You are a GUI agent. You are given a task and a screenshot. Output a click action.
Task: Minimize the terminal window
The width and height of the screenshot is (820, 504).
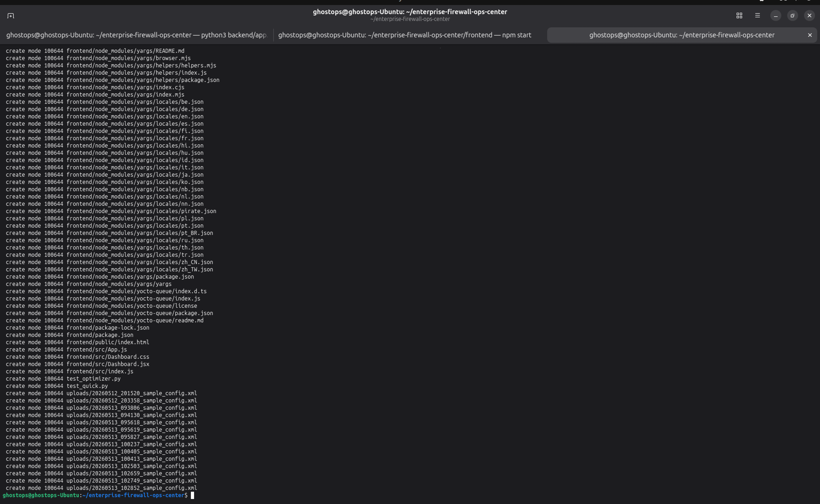[775, 16]
